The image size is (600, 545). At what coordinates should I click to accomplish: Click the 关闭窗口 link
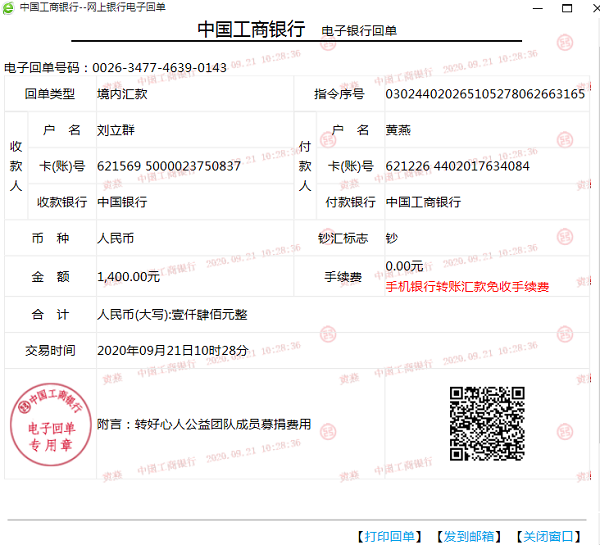click(x=548, y=536)
